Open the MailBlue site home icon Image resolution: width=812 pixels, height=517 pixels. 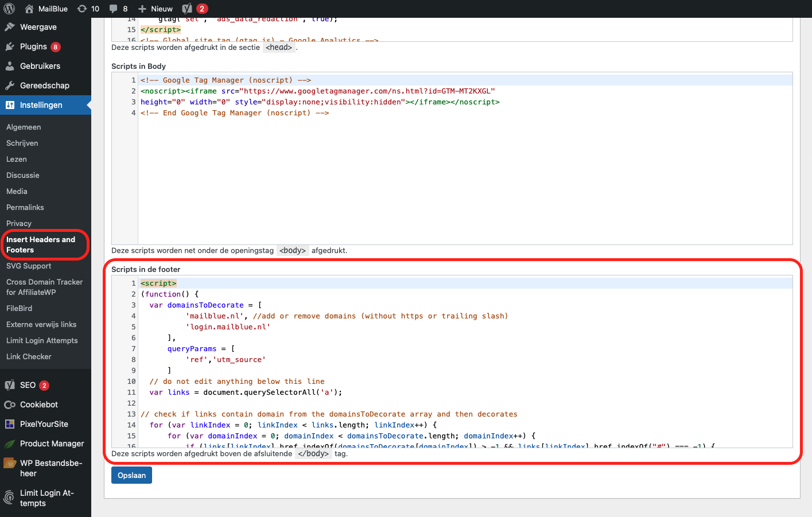click(x=29, y=9)
